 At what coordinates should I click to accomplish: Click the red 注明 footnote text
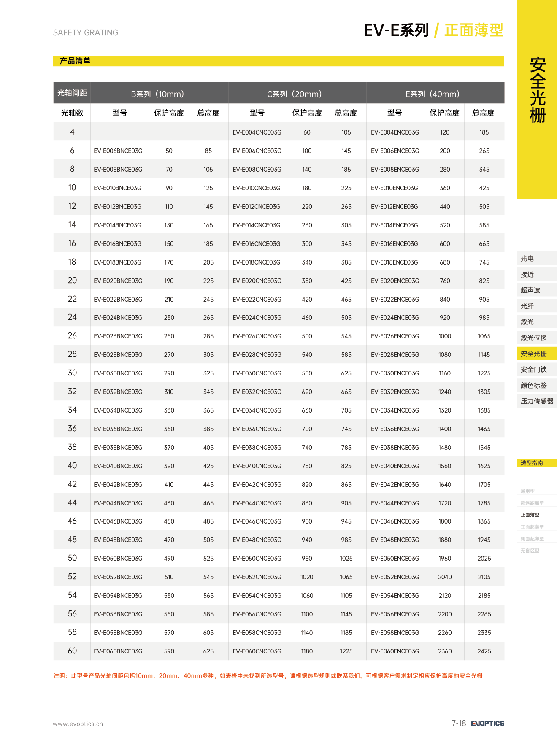(268, 676)
